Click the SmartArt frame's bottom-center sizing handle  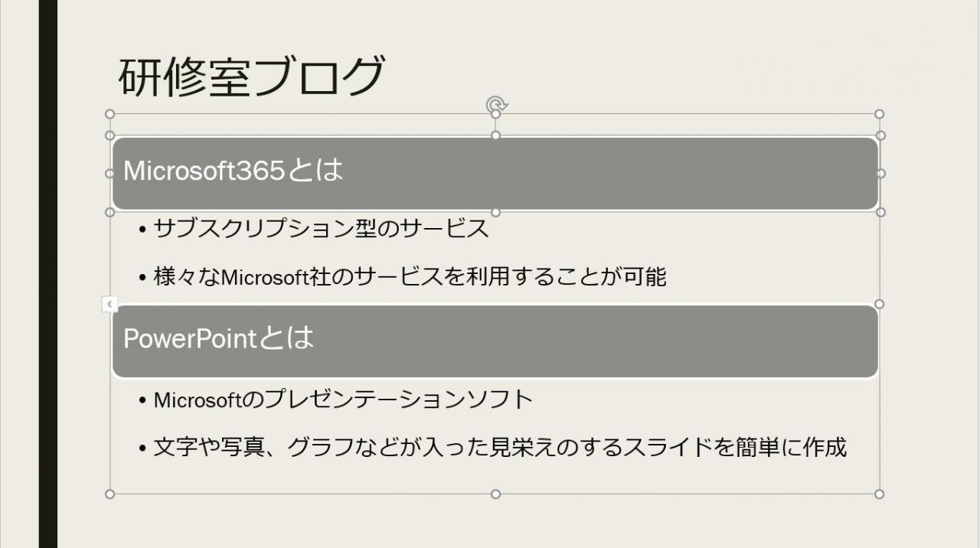click(x=495, y=494)
